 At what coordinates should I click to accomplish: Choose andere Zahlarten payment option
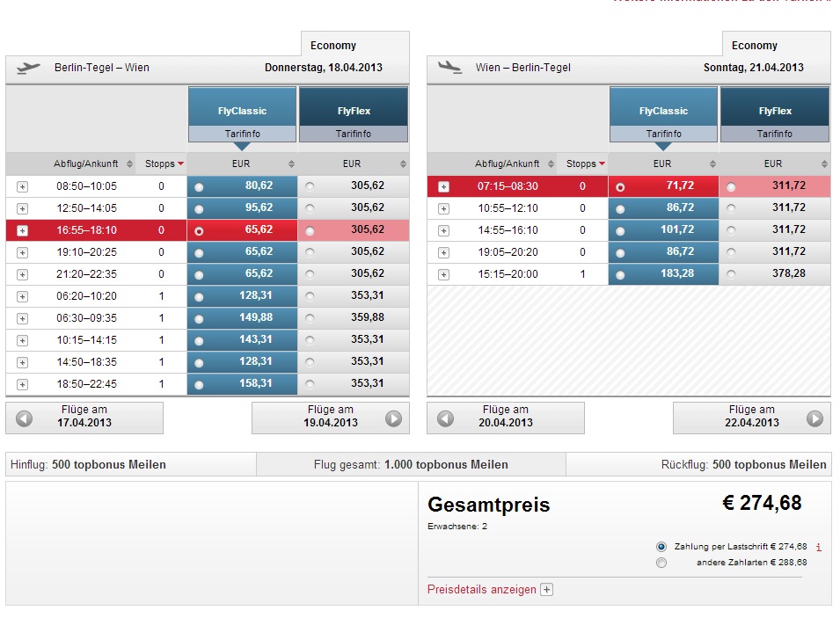(x=661, y=563)
